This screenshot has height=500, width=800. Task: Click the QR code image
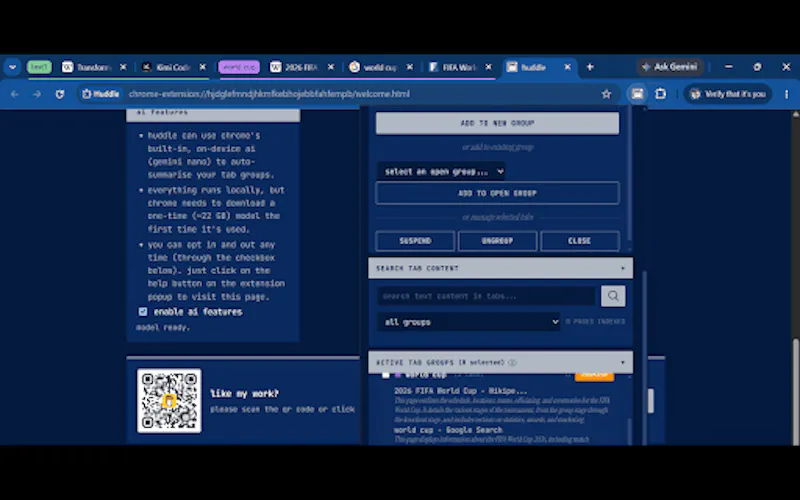(x=169, y=401)
